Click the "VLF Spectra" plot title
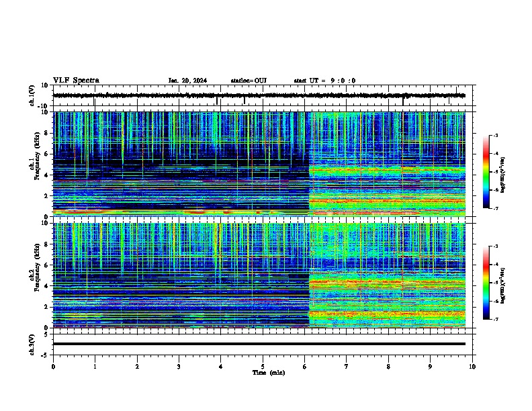Image resolution: width=532 pixels, height=411 pixels. pyautogui.click(x=76, y=81)
